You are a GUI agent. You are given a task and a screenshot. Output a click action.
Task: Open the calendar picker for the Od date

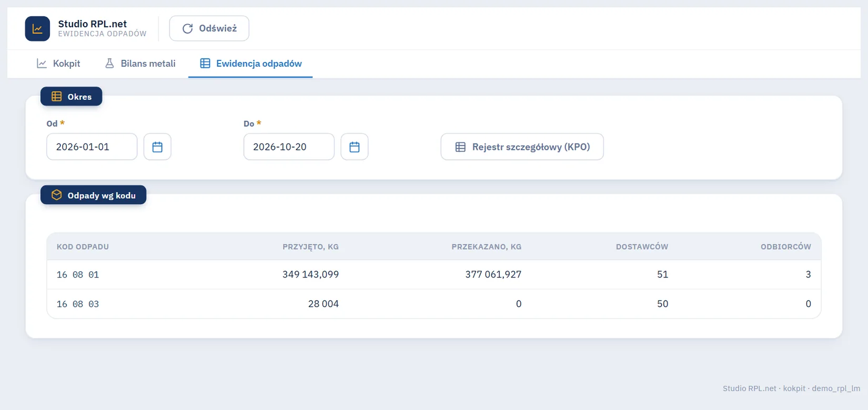click(157, 147)
